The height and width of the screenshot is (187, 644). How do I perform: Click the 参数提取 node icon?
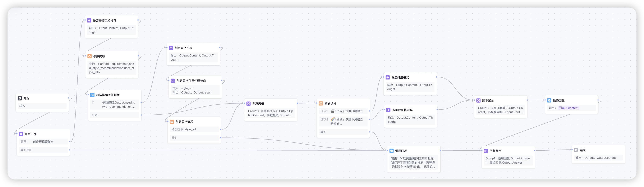(89, 56)
